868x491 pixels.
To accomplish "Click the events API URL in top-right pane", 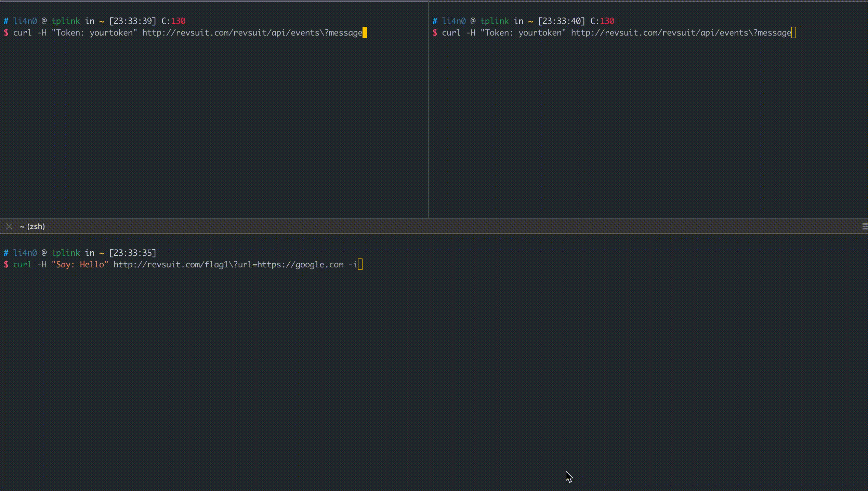I will pyautogui.click(x=681, y=33).
